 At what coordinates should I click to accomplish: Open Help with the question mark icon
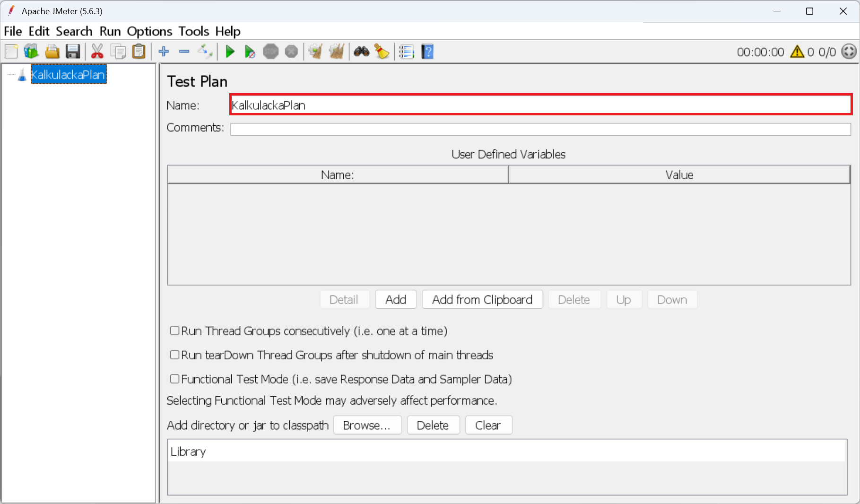tap(427, 52)
